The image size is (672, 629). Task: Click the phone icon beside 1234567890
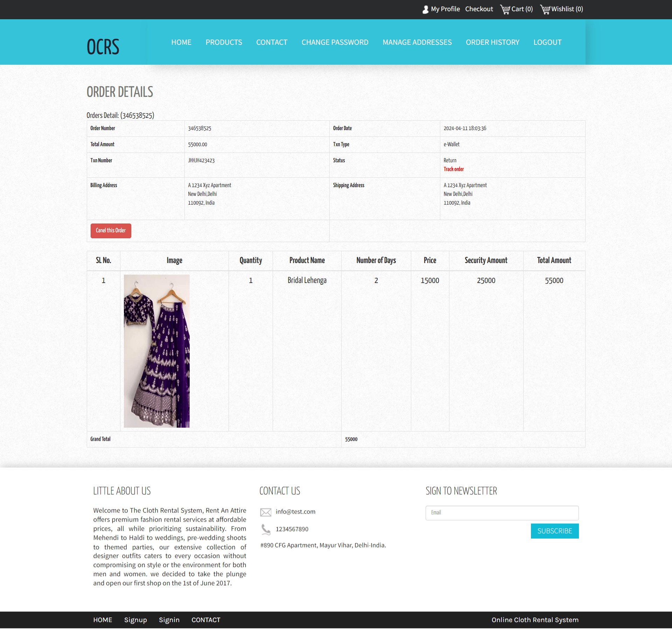point(266,529)
